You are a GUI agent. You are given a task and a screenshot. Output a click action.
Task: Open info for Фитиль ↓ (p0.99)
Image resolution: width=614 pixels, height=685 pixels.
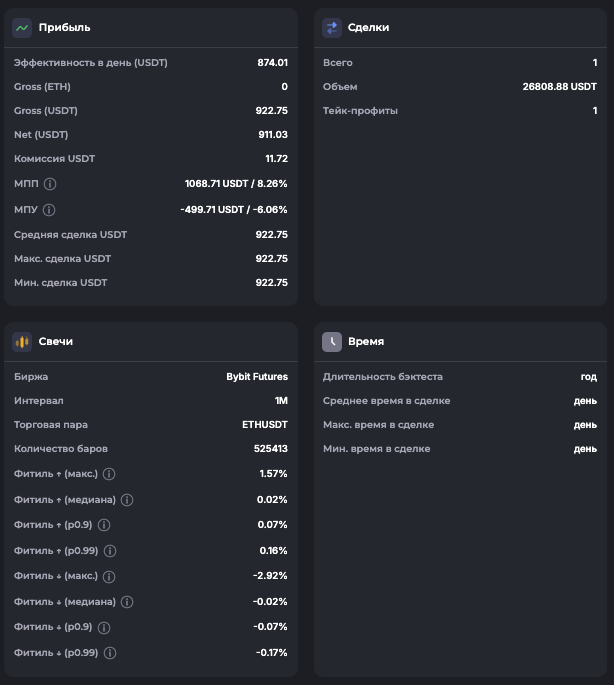[x=110, y=653]
